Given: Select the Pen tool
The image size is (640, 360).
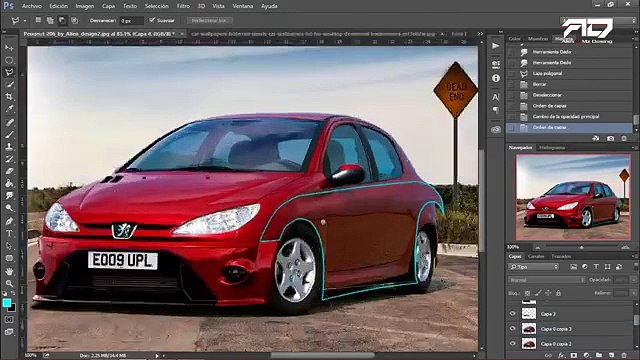Looking at the screenshot, I should click(x=9, y=221).
